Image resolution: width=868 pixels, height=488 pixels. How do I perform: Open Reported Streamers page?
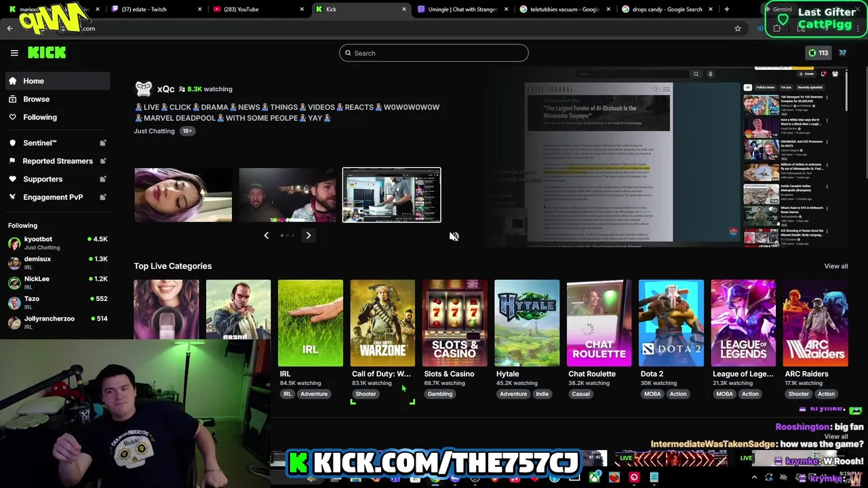tap(58, 161)
